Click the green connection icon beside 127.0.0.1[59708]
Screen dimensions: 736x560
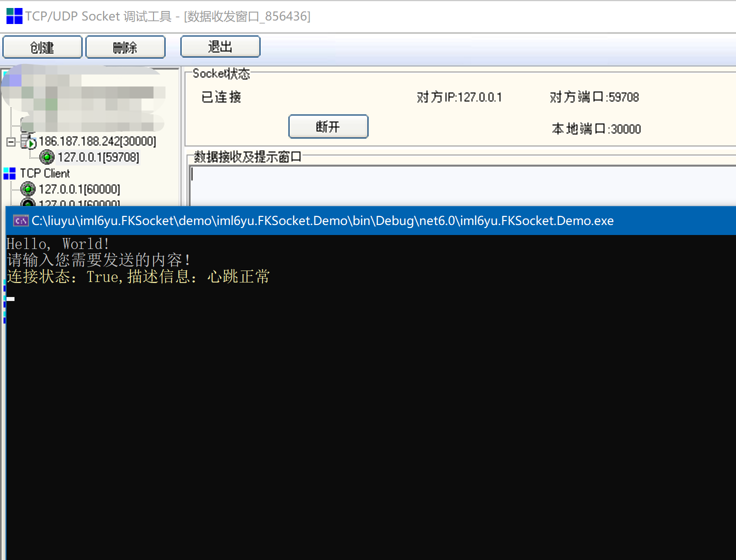[x=46, y=156]
